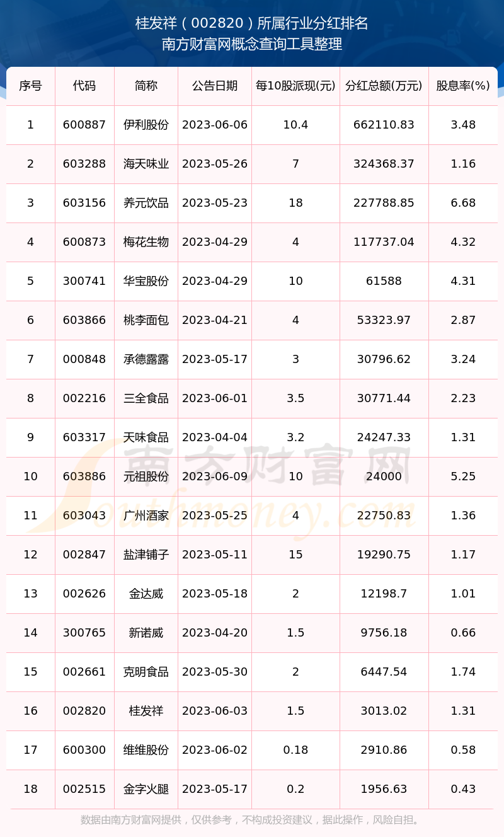Select the name 维维股份
This screenshot has width=504, height=837.
pos(146,750)
